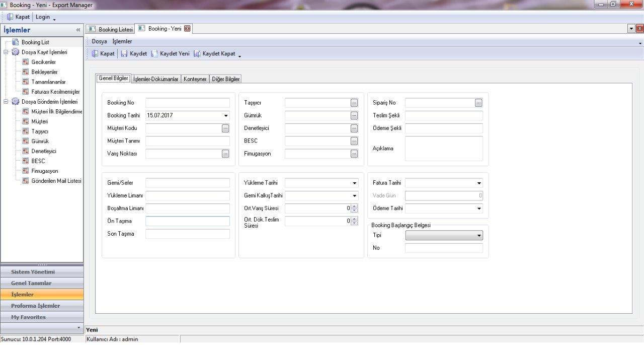This screenshot has height=345, width=644.
Task: Open the Dosya menu
Action: click(x=99, y=42)
